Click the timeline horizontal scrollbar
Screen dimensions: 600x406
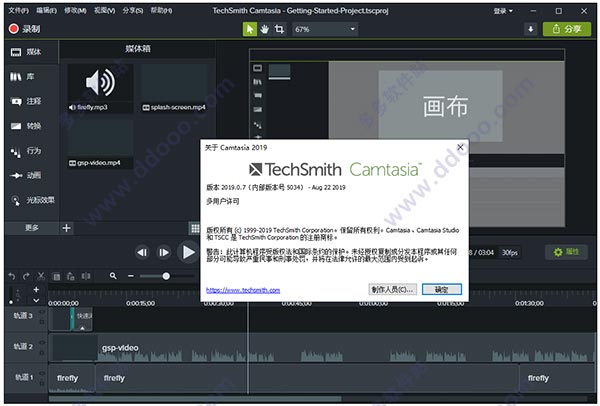tap(195, 398)
